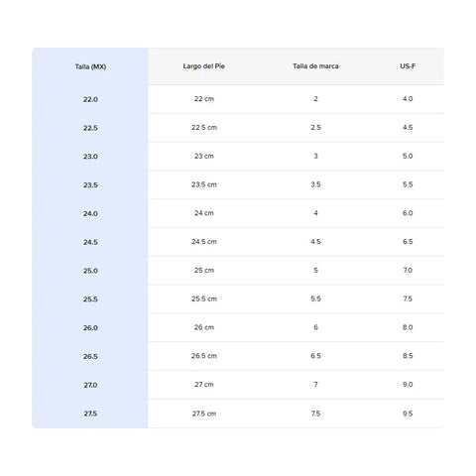Click US-F value 7.0
The width and height of the screenshot is (476, 476).
408,270
